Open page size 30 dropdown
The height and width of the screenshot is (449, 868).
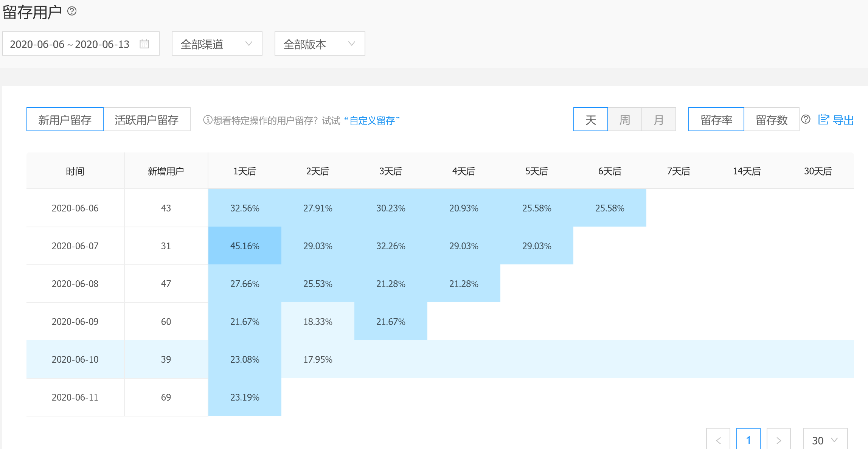point(825,440)
